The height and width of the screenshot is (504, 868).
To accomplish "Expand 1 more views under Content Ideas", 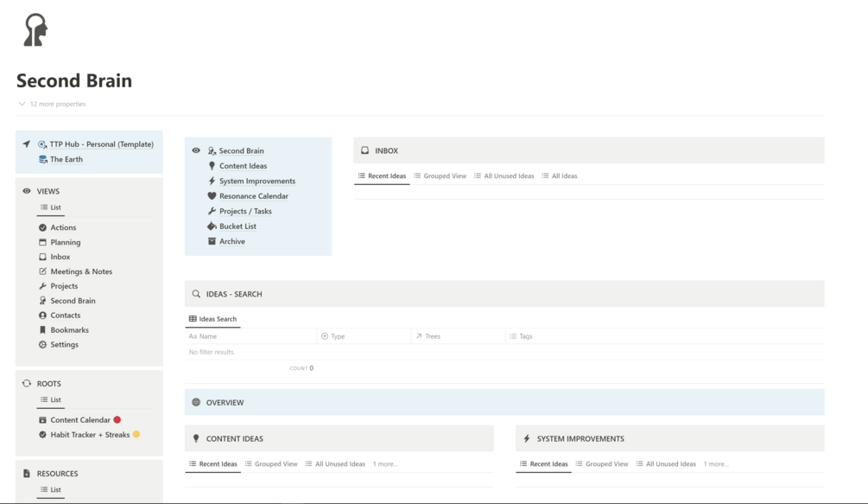I will (x=385, y=464).
